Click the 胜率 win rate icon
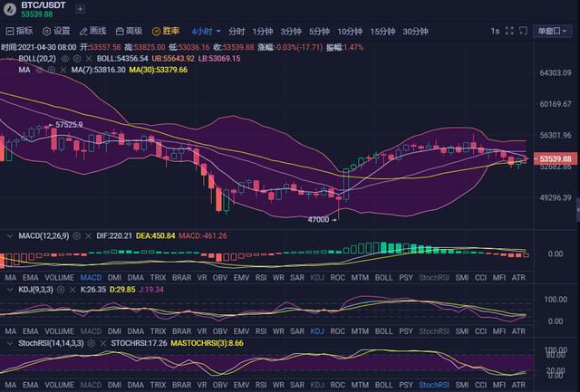580x392 pixels. [166, 31]
